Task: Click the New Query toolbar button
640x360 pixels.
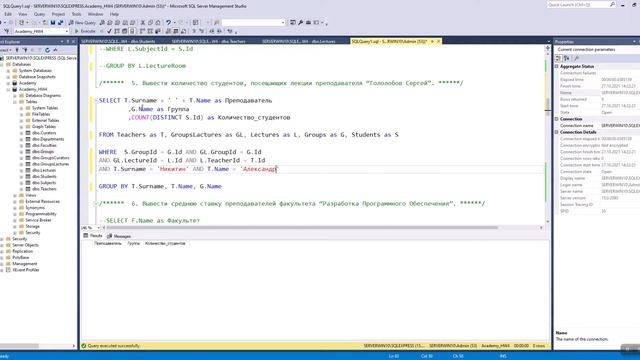Action: click(x=82, y=22)
